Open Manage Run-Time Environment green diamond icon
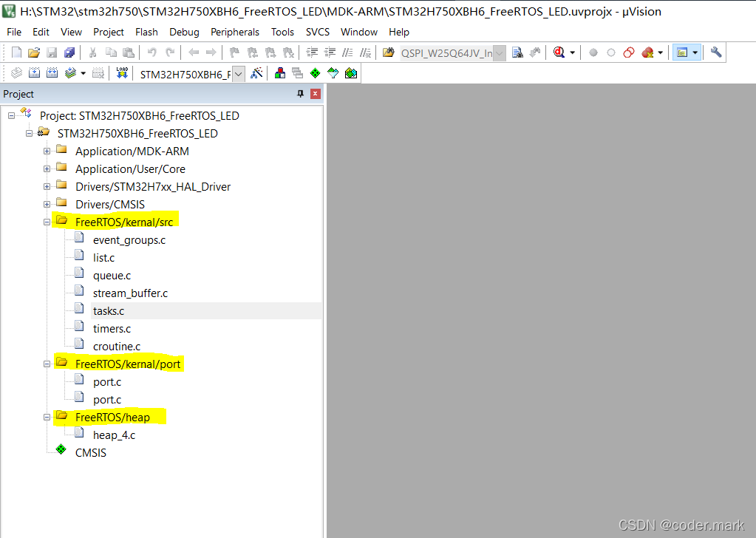Image resolution: width=756 pixels, height=538 pixels. tap(316, 73)
